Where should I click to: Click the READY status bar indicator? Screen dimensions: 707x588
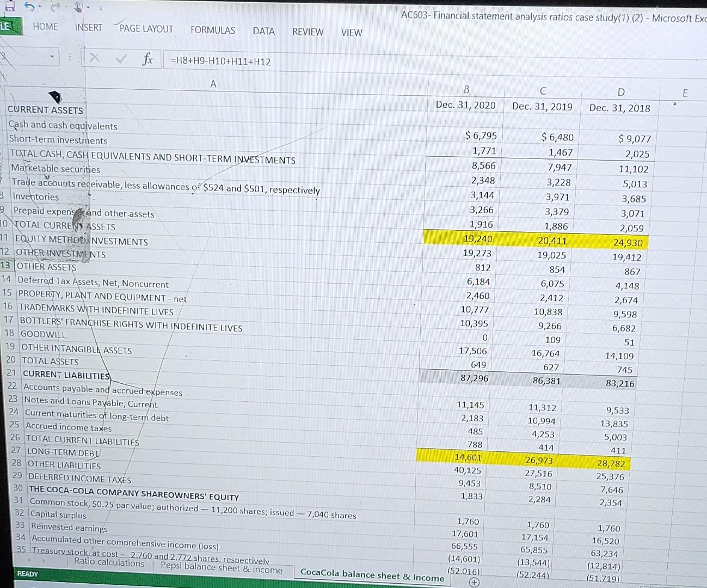pyautogui.click(x=27, y=573)
